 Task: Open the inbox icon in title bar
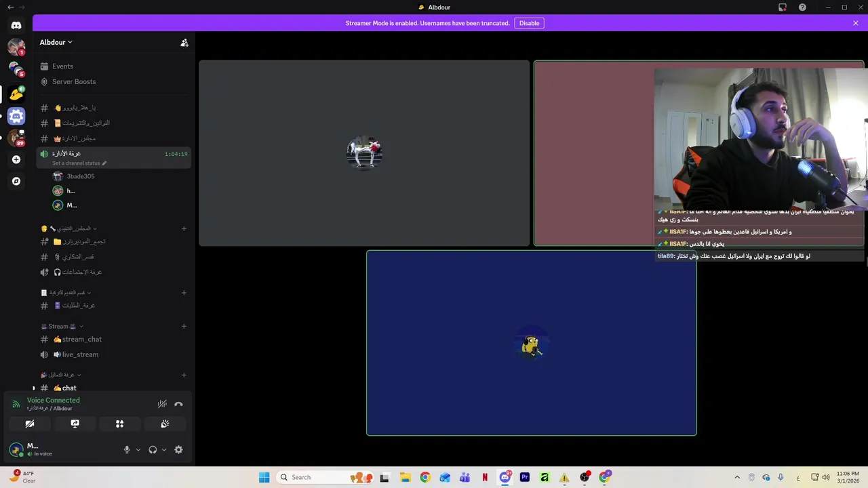point(783,7)
